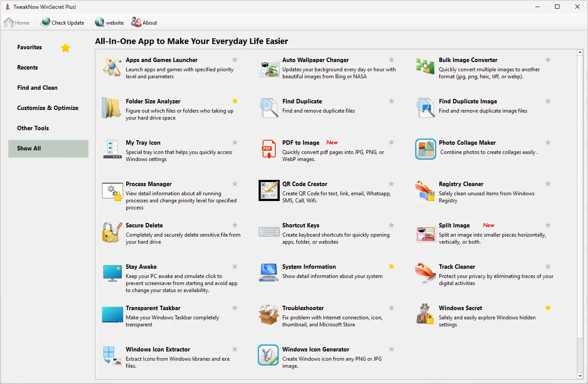Click the scrollbar up arrow in tool list
This screenshot has height=384, width=588.
(581, 53)
